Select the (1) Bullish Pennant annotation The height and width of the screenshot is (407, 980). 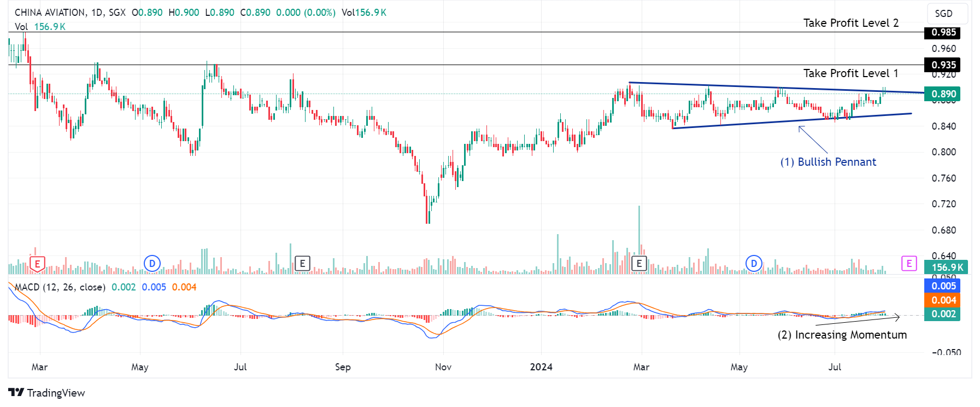coord(828,162)
